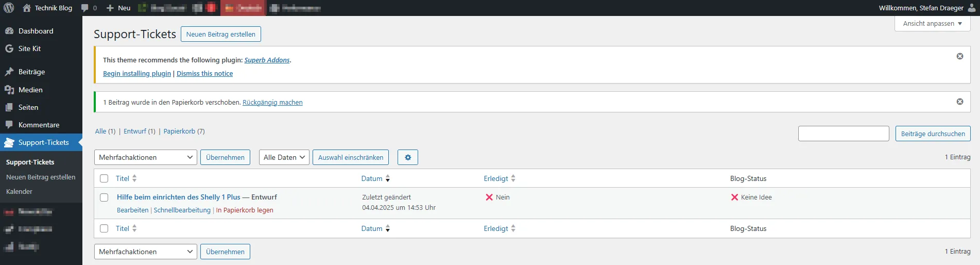The image size is (980, 265).
Task: Open Technik Blog home icon
Action: click(x=27, y=8)
